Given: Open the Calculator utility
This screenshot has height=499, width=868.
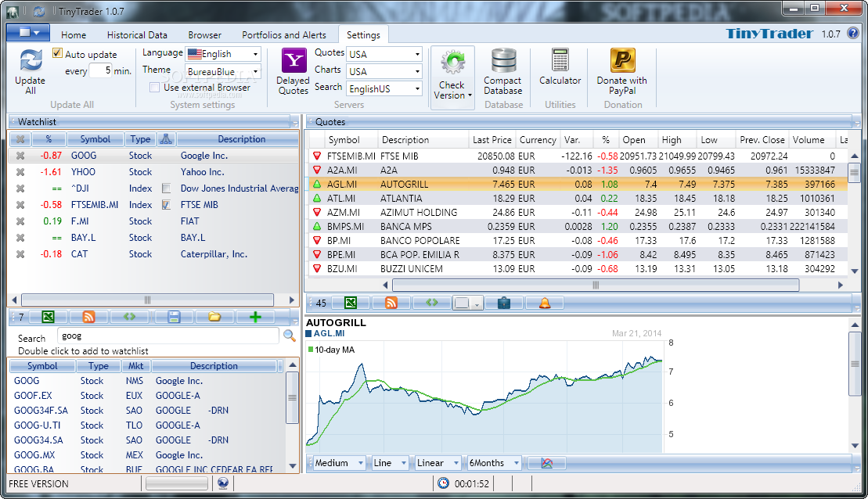Looking at the screenshot, I should (560, 60).
